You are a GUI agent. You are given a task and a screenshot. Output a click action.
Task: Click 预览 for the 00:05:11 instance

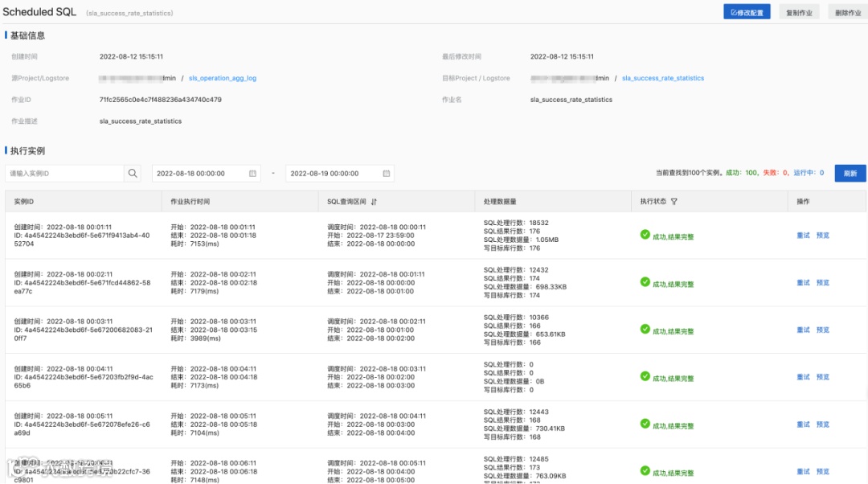pyautogui.click(x=823, y=425)
